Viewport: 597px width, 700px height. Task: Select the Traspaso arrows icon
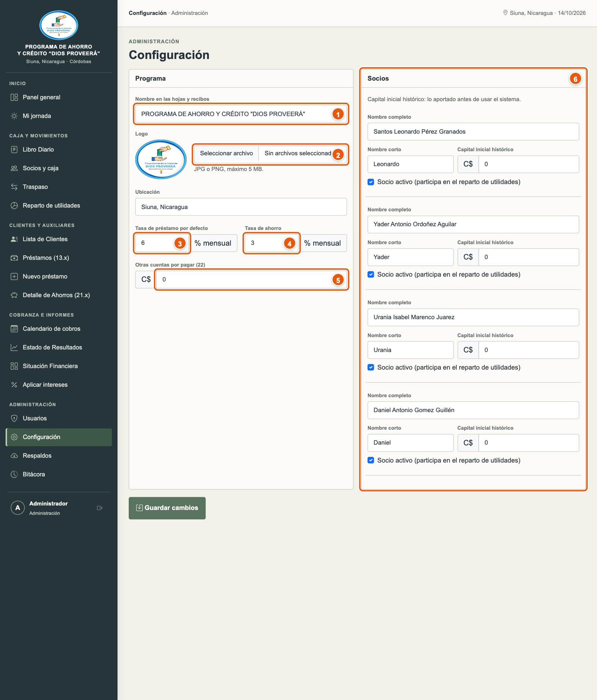point(14,187)
